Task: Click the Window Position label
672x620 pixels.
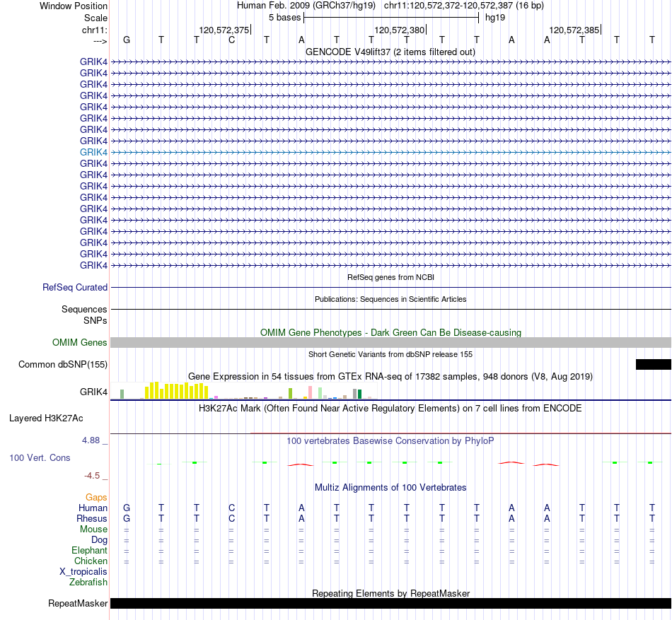Action: click(74, 6)
